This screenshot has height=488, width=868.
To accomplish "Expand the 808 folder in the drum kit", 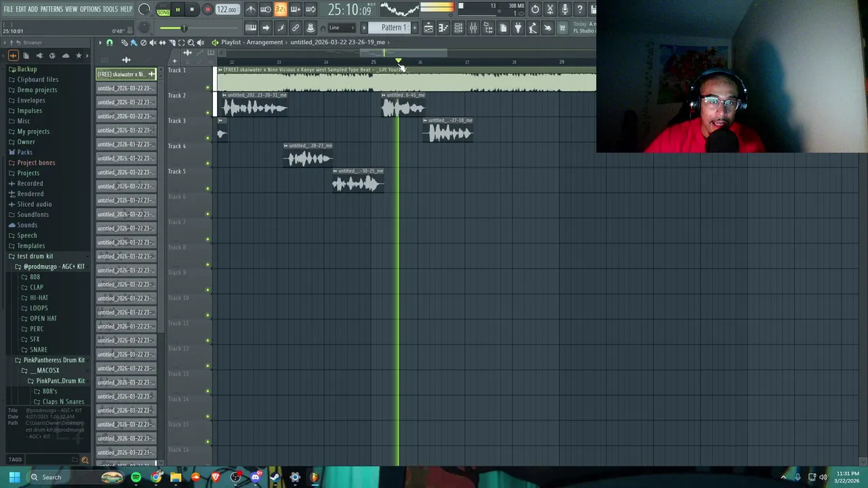I will [35, 277].
